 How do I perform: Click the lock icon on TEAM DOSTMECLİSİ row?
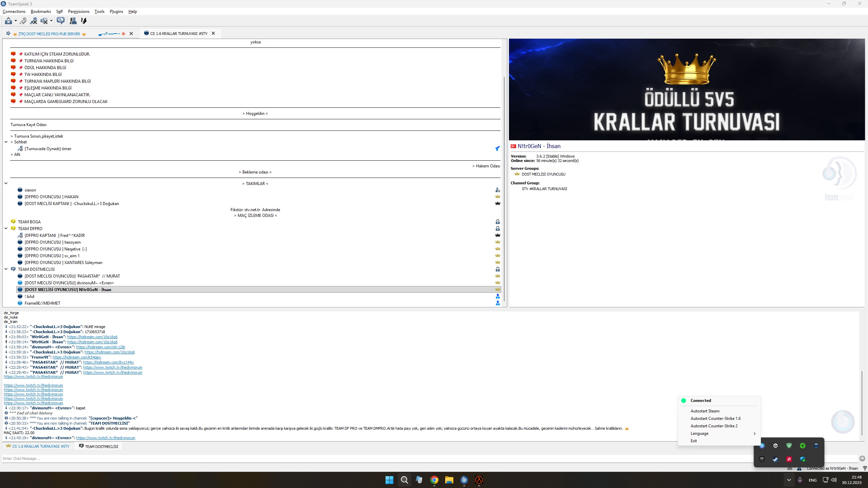click(x=498, y=269)
